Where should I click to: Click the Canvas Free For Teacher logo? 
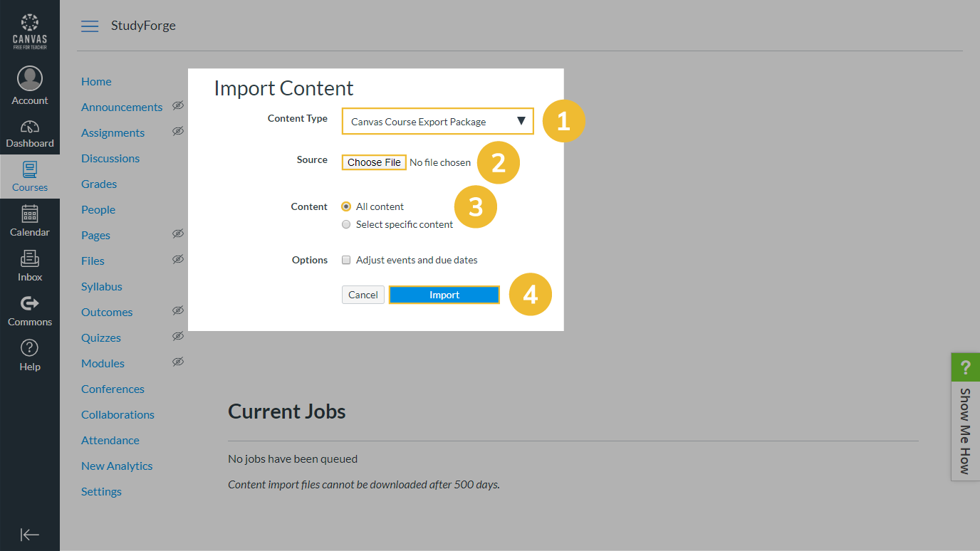click(x=29, y=30)
